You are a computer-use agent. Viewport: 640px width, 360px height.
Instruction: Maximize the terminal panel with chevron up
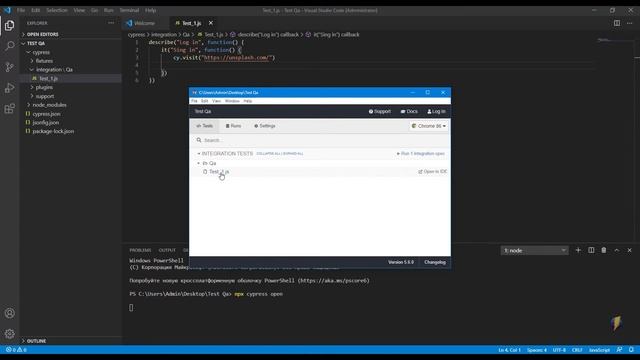617,250
